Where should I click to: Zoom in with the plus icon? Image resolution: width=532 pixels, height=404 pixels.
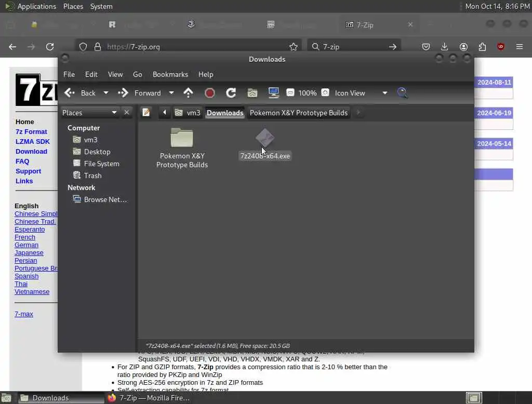[325, 92]
